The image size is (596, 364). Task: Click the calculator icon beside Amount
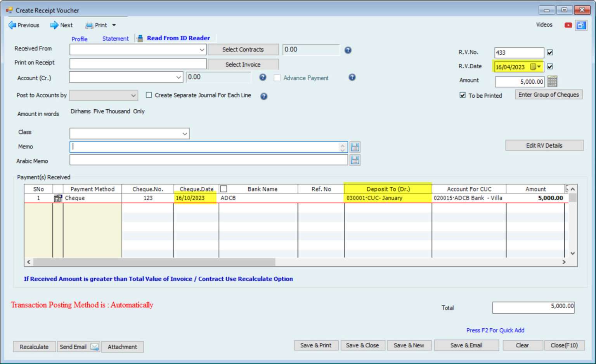(552, 81)
